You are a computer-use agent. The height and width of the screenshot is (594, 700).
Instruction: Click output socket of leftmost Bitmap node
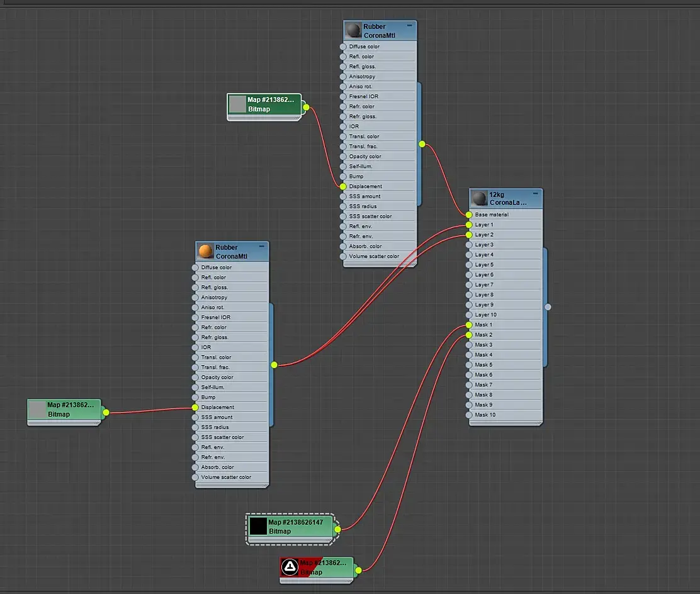[x=106, y=412]
